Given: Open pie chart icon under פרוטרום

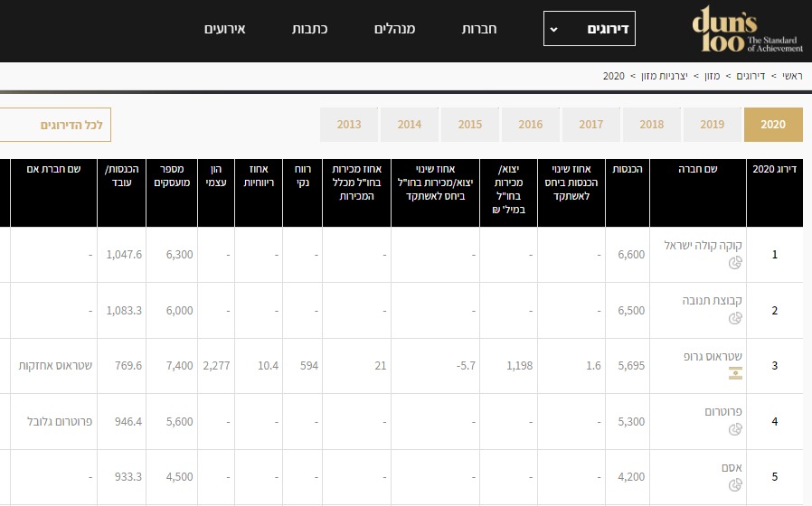Looking at the screenshot, I should click(735, 429).
